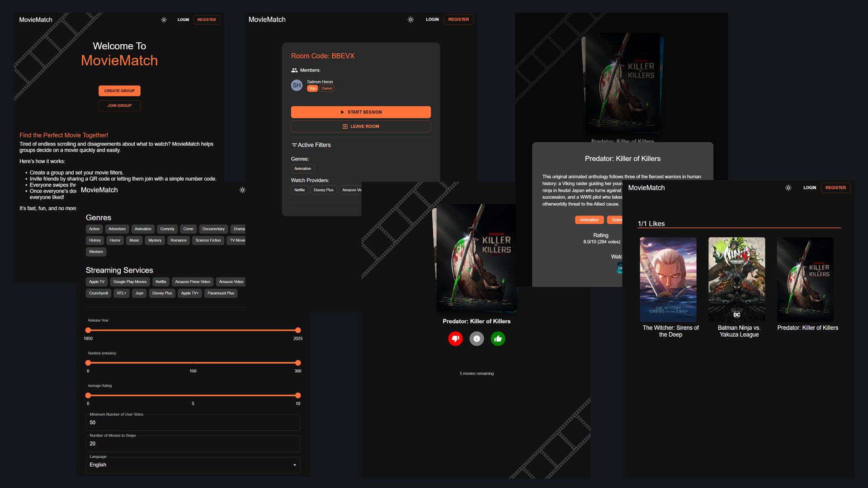
Task: Toggle the Crunchyroll streaming service chip
Action: point(98,293)
